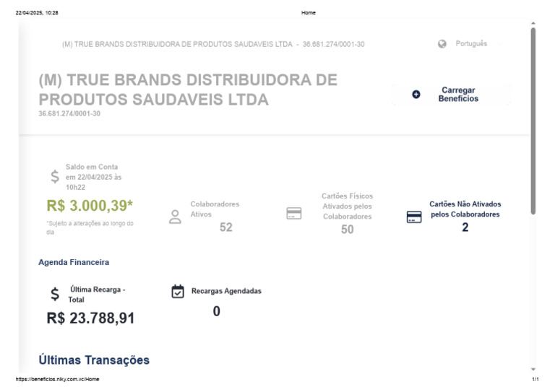Select the Colaboradores Ativos count 52
Screen dimensions: 555x392
tap(225, 227)
